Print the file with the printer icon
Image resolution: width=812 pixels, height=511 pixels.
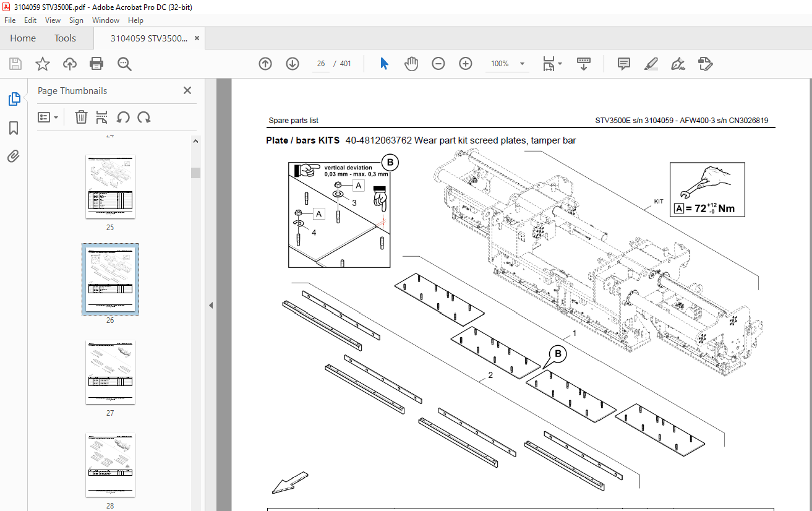[x=96, y=64]
